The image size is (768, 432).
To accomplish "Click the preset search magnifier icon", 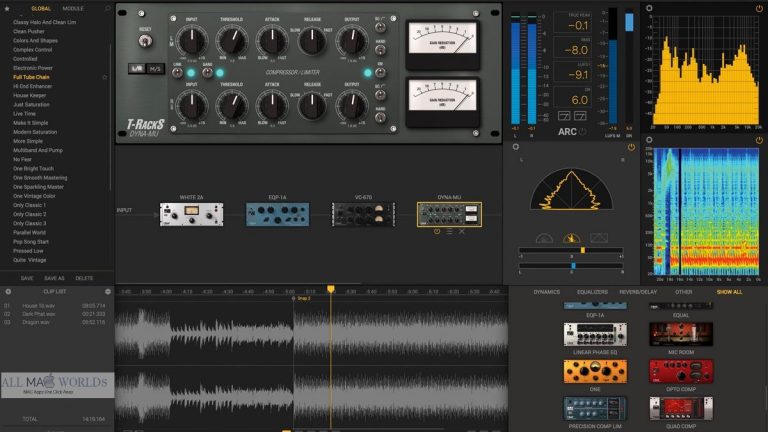I will (108, 9).
